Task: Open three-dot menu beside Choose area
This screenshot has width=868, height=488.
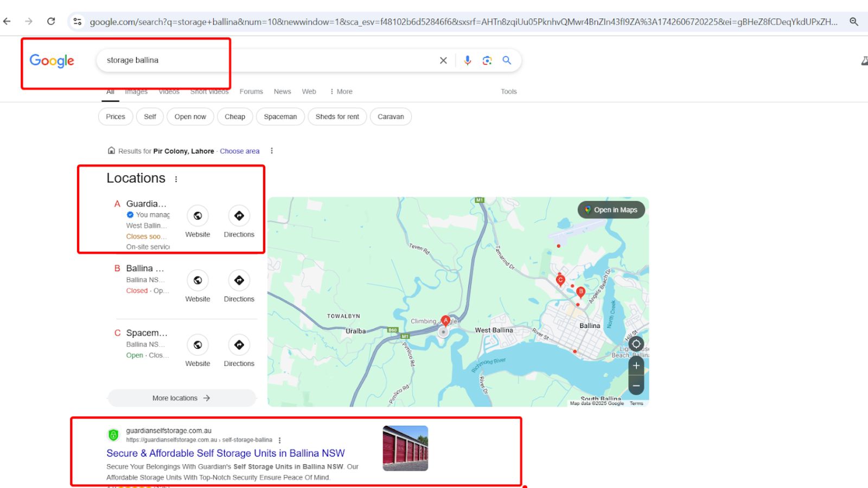Action: tap(272, 151)
